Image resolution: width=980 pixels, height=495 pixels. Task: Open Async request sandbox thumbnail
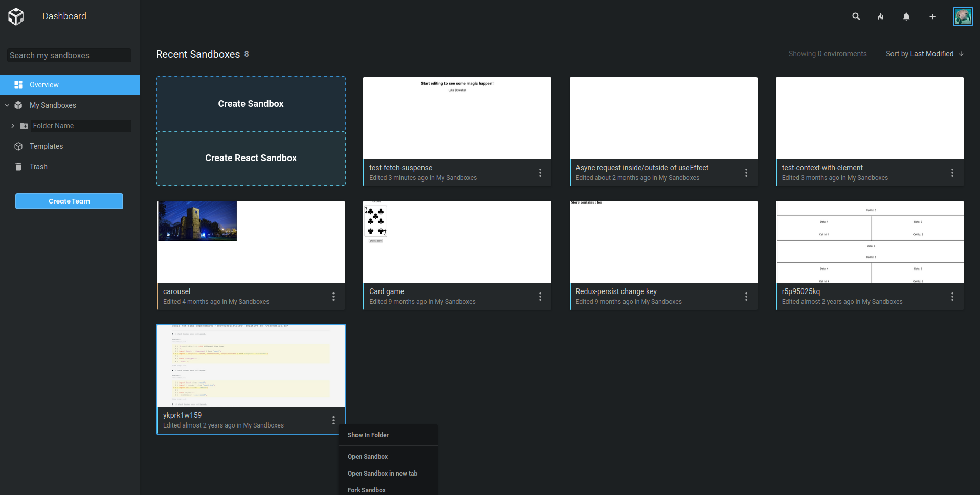[x=663, y=118]
